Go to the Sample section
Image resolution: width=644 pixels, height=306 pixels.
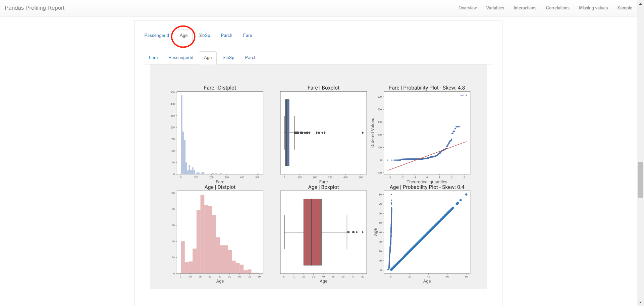[x=625, y=8]
